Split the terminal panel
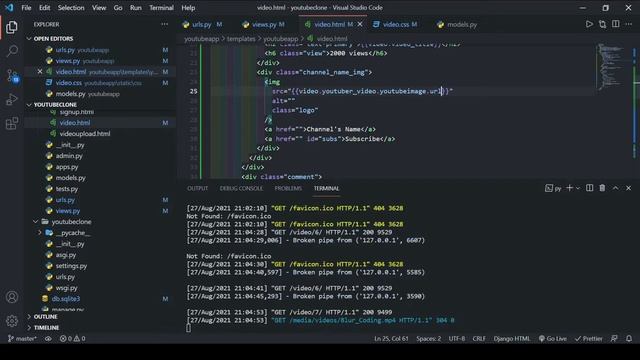Viewport: 640px width, 360px height. coord(589,188)
